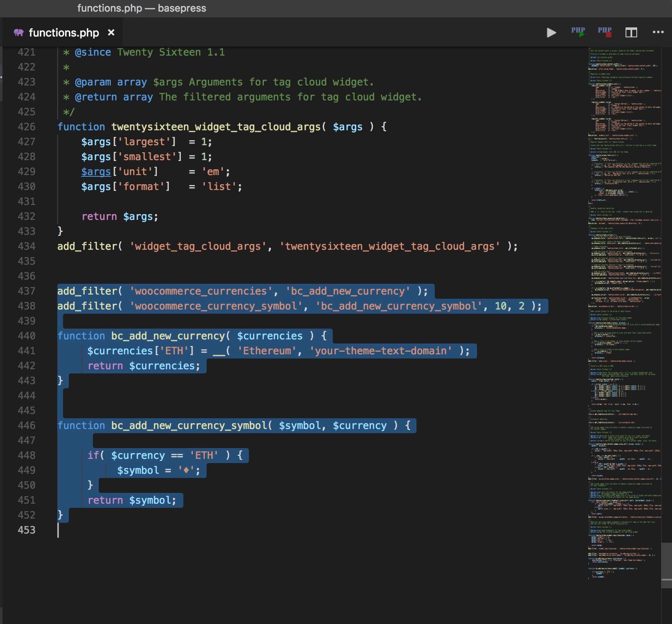Screen dimensions: 672x624
Task: Start PHP server with green PHP icon
Action: click(x=578, y=32)
